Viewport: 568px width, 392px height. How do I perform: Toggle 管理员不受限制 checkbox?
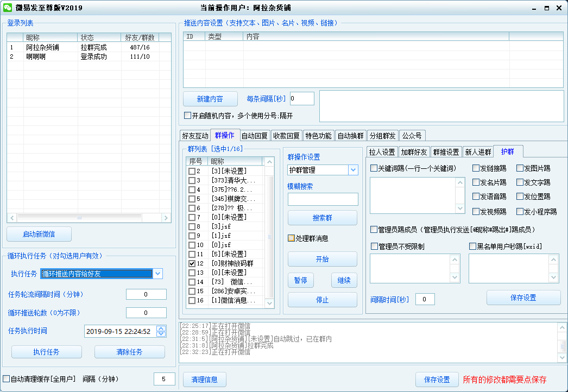coord(375,246)
